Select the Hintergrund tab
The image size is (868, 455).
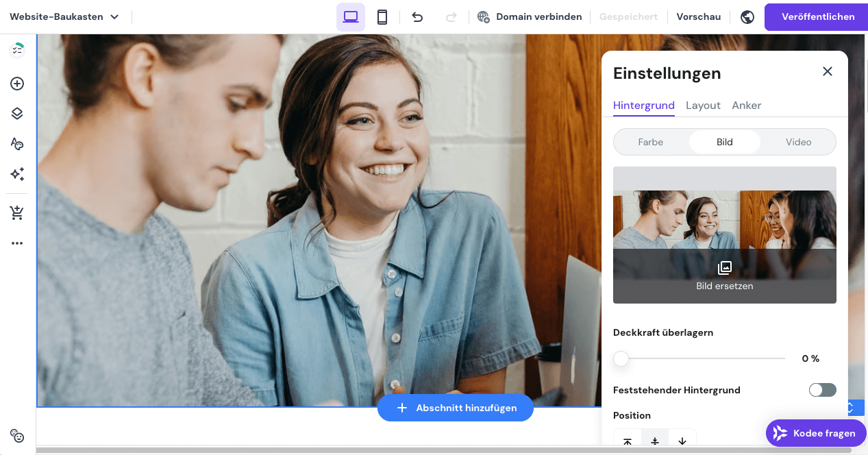[644, 105]
